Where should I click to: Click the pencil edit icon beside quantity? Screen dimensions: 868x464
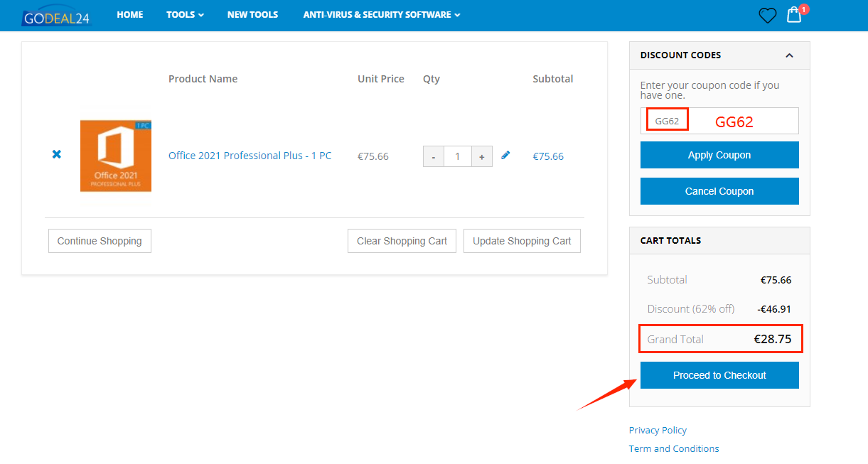coord(505,155)
